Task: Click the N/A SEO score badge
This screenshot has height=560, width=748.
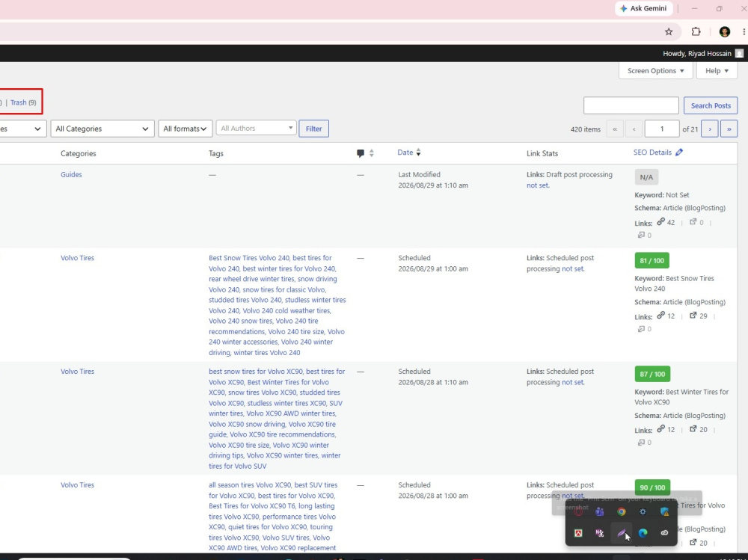Action: [x=646, y=177]
